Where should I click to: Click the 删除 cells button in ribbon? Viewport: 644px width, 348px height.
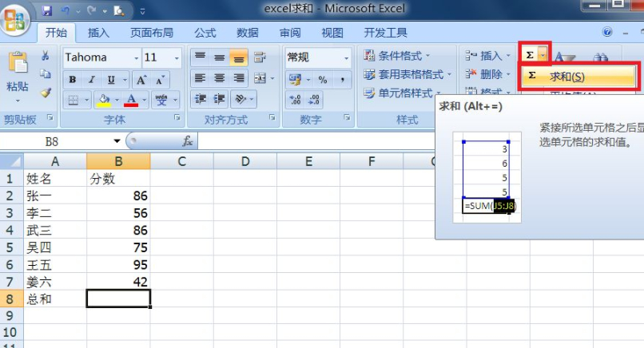(x=487, y=74)
